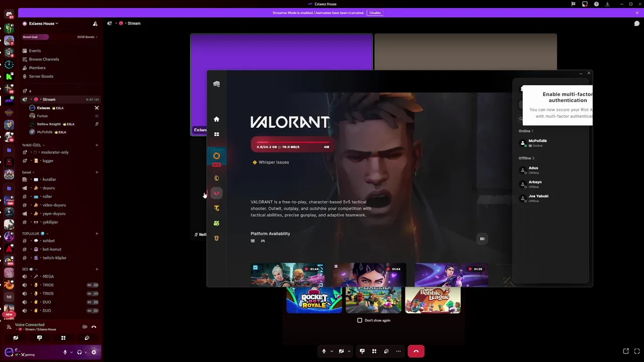Click video camera icon in Valorant page
Viewport: 644px width, 362px height.
pos(482,239)
